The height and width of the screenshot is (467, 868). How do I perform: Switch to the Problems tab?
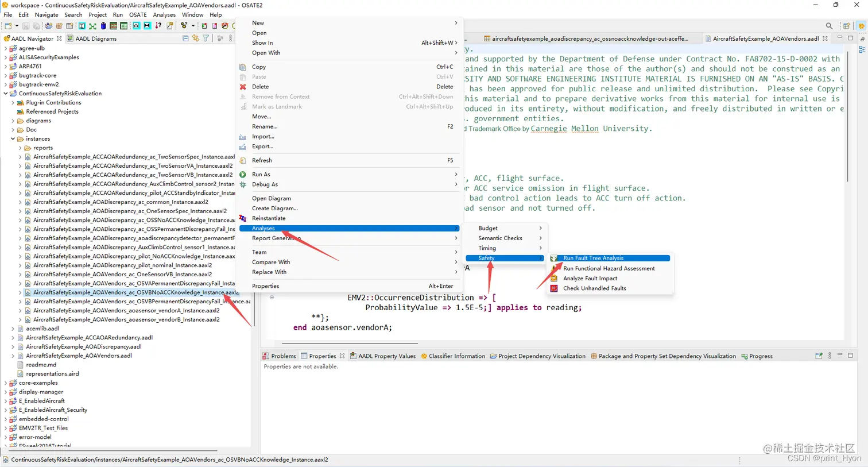pos(279,356)
